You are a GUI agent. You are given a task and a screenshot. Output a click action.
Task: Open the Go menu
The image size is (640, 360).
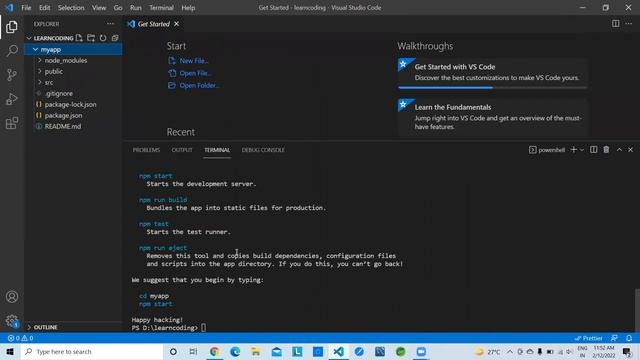pyautogui.click(x=118, y=8)
